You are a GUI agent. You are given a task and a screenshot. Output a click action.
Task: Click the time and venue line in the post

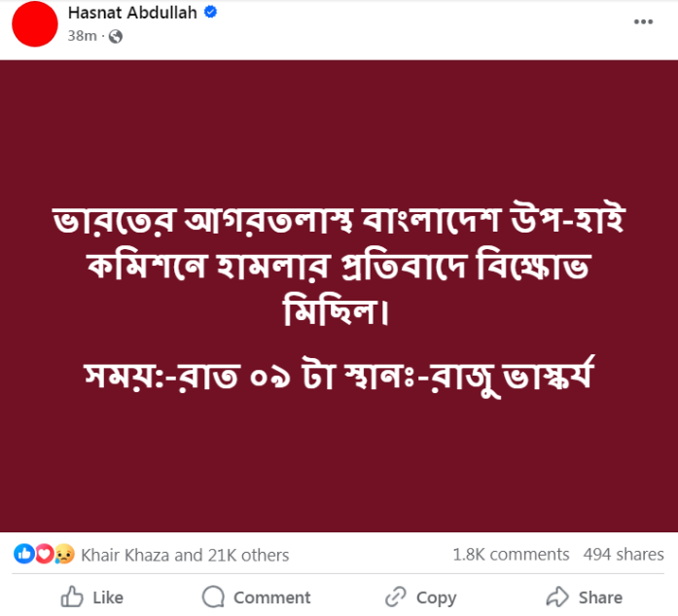pos(339,375)
